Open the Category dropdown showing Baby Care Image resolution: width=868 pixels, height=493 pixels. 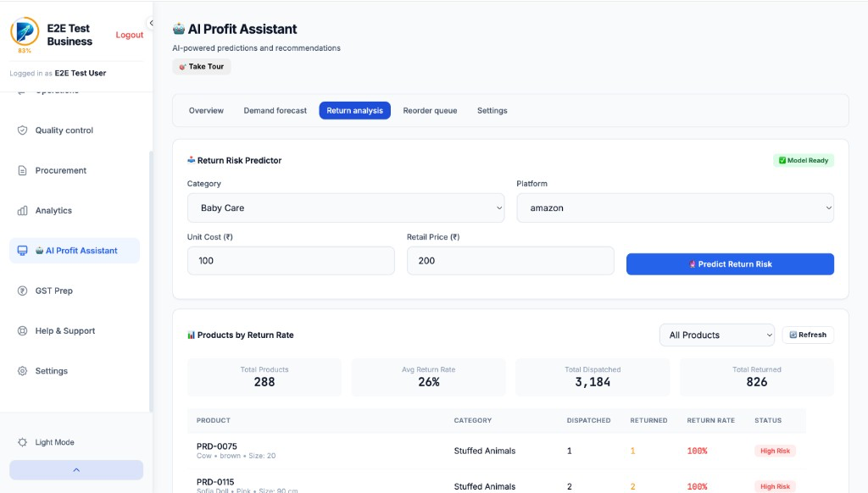click(346, 208)
